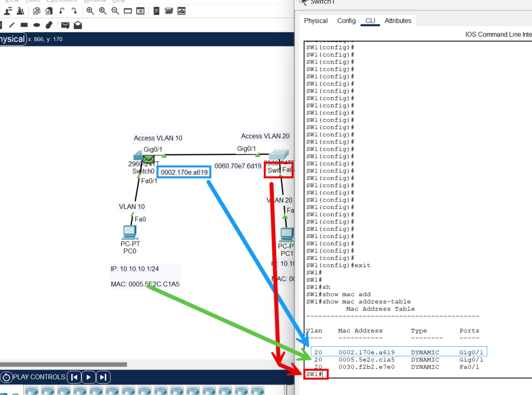Switch to the Config tab of Switch1
Image resolution: width=532 pixels, height=395 pixels.
coord(346,21)
